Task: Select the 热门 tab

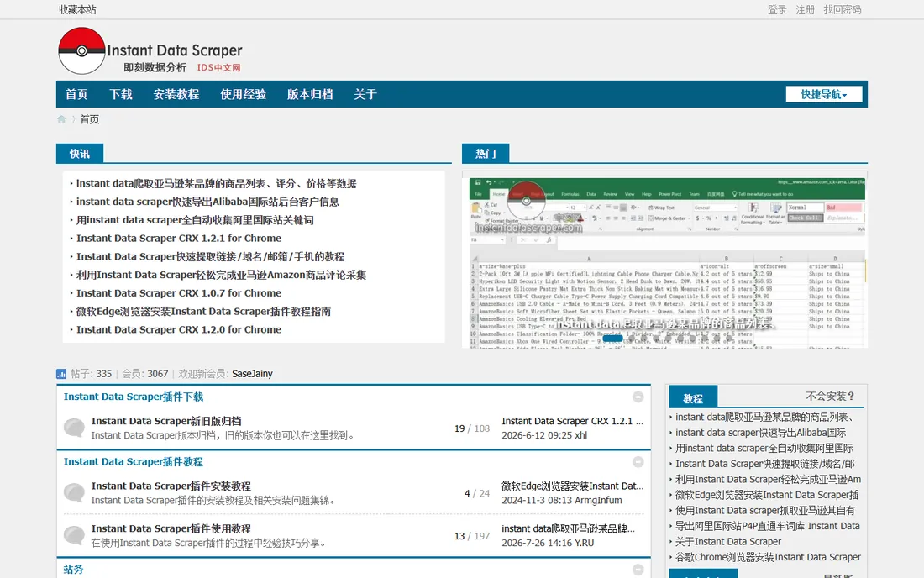Action: click(486, 153)
